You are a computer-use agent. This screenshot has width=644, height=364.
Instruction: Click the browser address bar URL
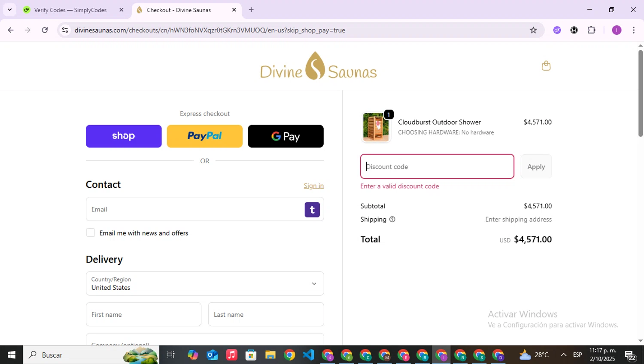tap(210, 30)
